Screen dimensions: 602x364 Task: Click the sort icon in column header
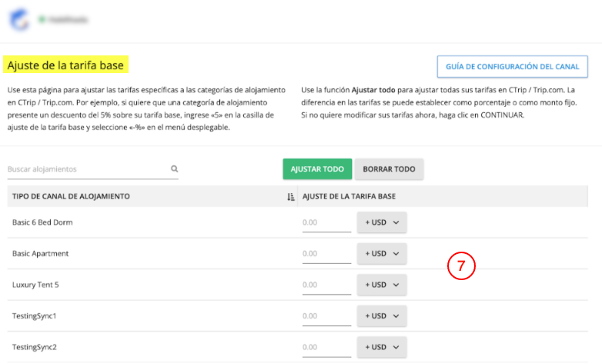290,197
